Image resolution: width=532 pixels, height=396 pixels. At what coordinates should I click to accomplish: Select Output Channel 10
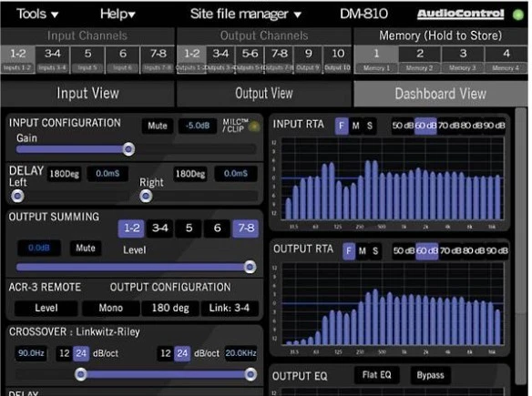pyautogui.click(x=337, y=59)
